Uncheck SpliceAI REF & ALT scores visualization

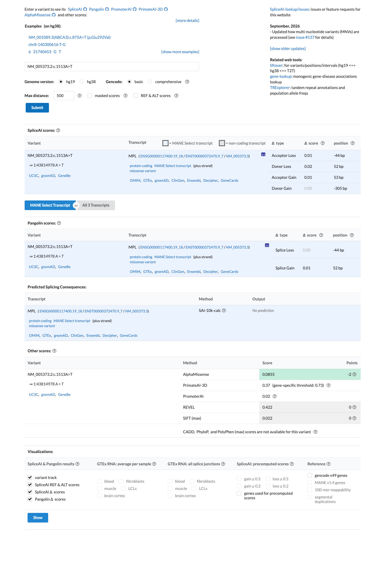(x=30, y=485)
